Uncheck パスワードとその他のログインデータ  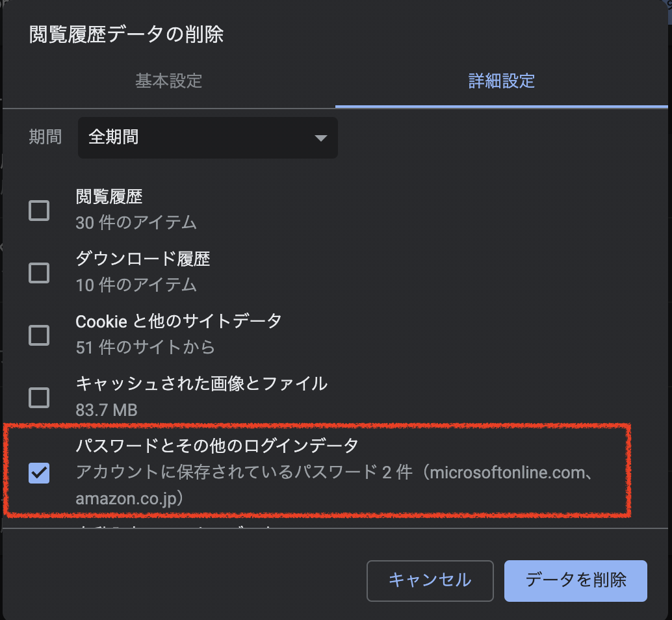39,473
